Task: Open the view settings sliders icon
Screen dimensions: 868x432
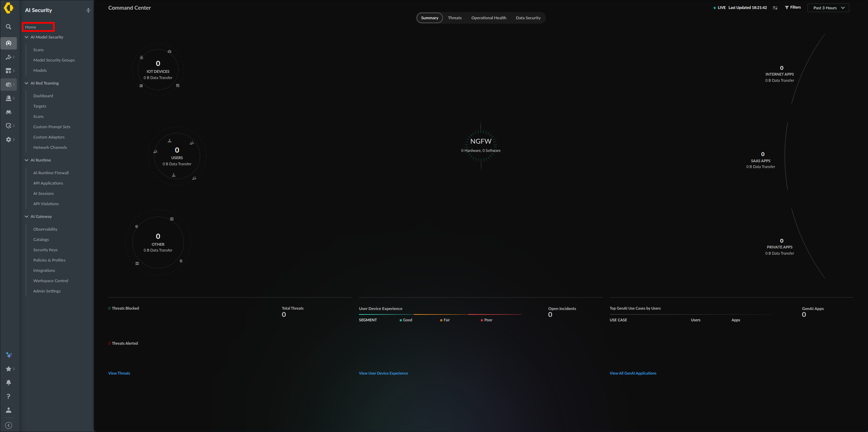Action: pos(775,8)
